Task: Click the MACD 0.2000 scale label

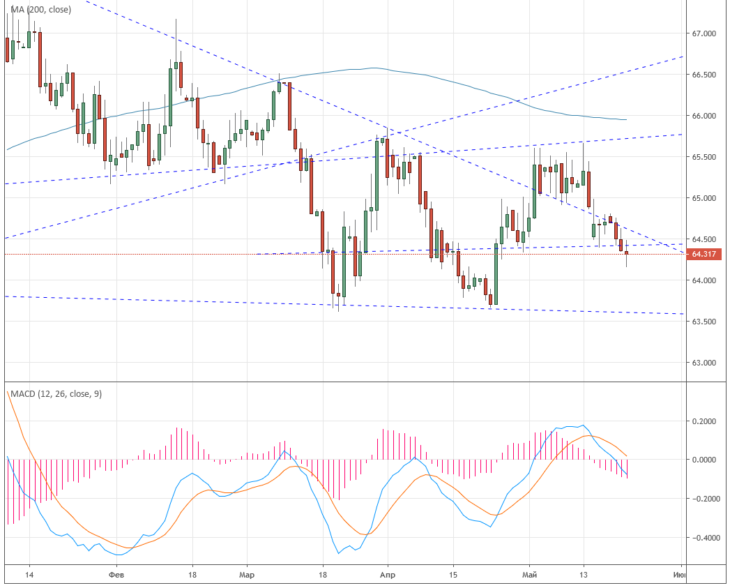Action: [x=704, y=421]
